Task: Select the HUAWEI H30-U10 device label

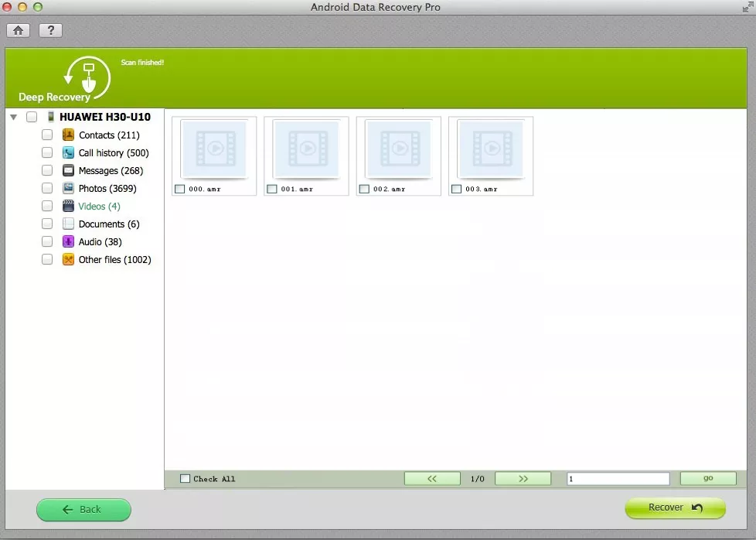Action: pyautogui.click(x=105, y=117)
